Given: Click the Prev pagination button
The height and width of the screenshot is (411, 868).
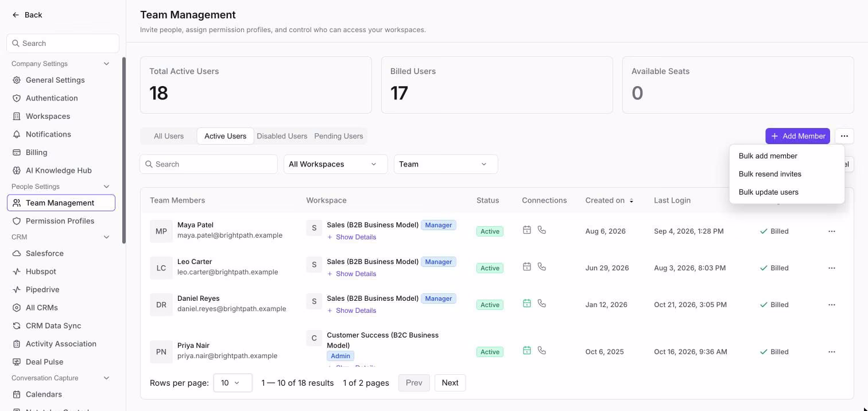Looking at the screenshot, I should click(x=414, y=383).
